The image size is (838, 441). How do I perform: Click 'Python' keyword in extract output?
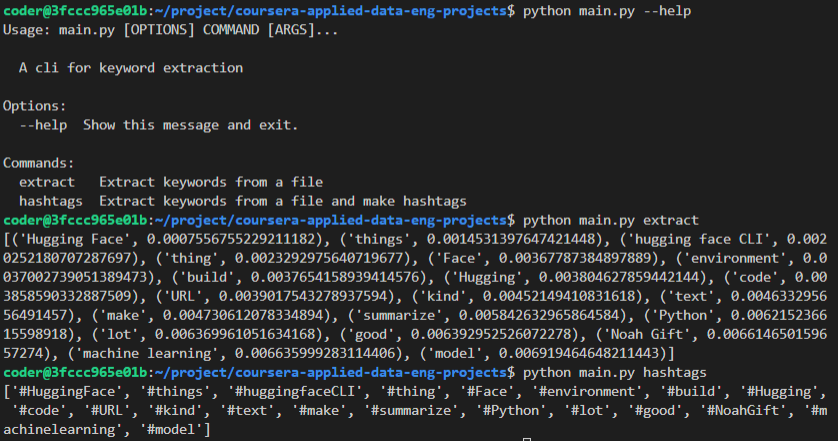(682, 315)
